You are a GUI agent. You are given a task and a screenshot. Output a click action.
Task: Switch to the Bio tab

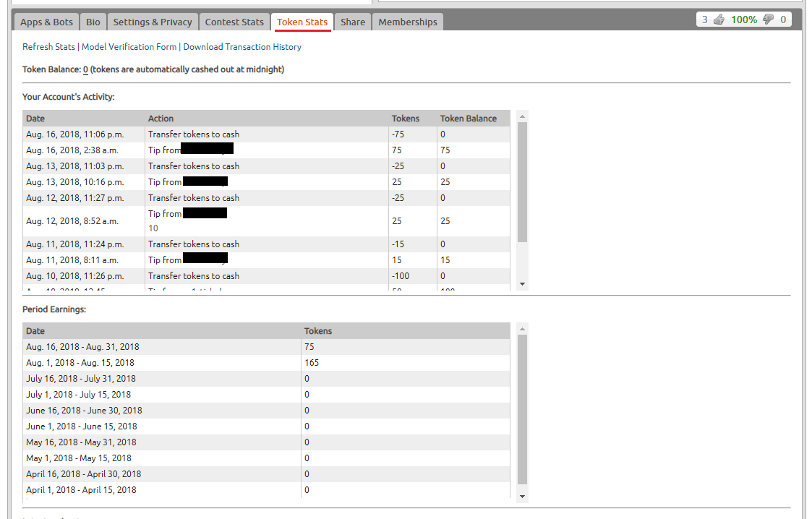tap(93, 22)
